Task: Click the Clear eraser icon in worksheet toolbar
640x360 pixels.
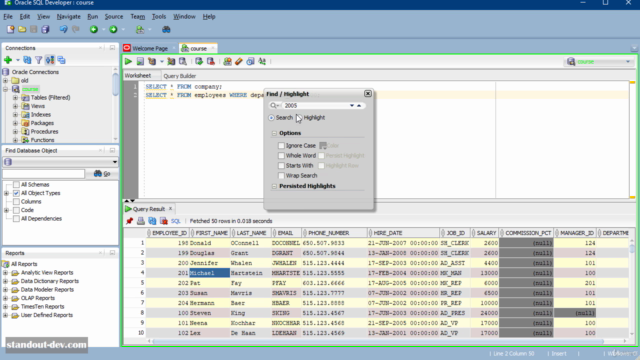Action: tap(239, 62)
